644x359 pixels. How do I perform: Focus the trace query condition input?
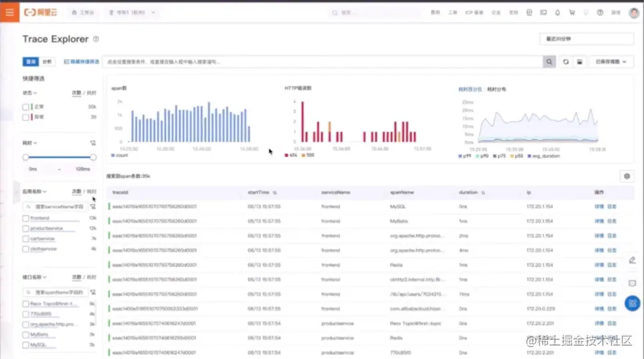coord(322,62)
